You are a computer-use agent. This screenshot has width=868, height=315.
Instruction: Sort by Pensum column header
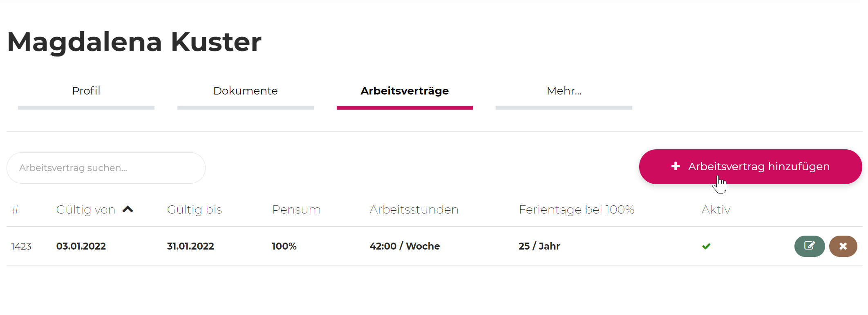click(x=296, y=209)
